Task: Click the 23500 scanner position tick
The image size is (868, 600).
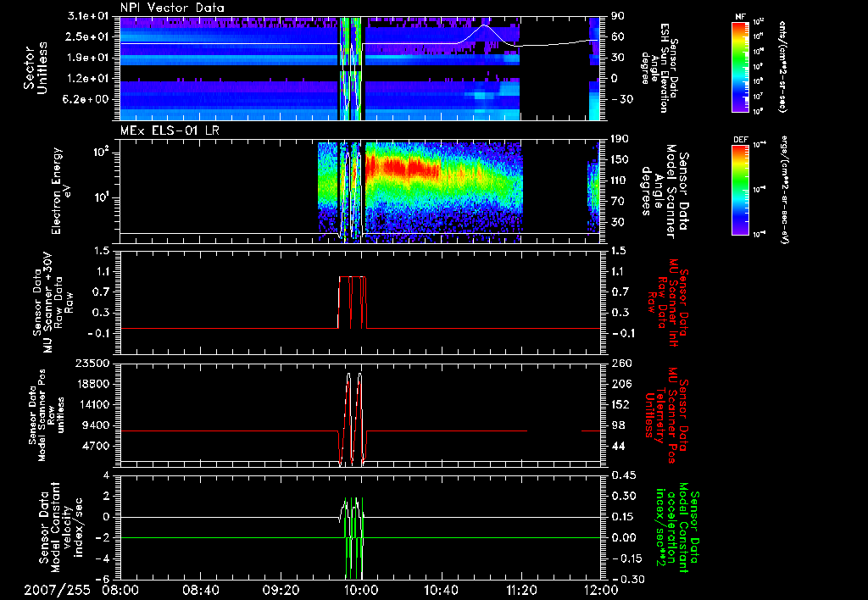Action: click(92, 363)
